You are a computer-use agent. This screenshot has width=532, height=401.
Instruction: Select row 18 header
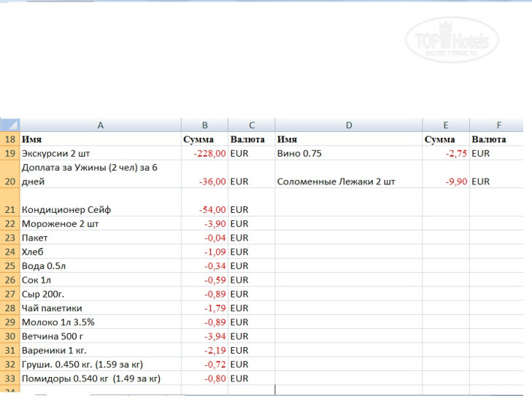pos(9,139)
